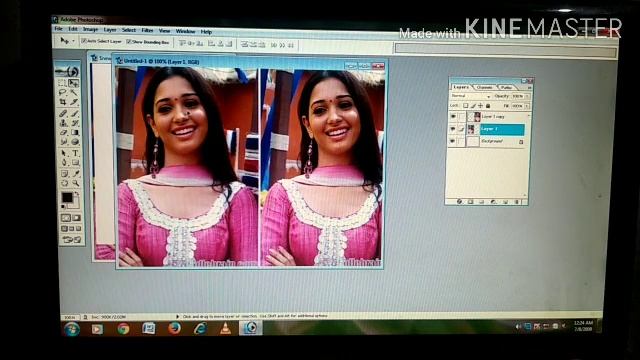Open the Layer menu
The image size is (640, 360).
click(x=110, y=30)
